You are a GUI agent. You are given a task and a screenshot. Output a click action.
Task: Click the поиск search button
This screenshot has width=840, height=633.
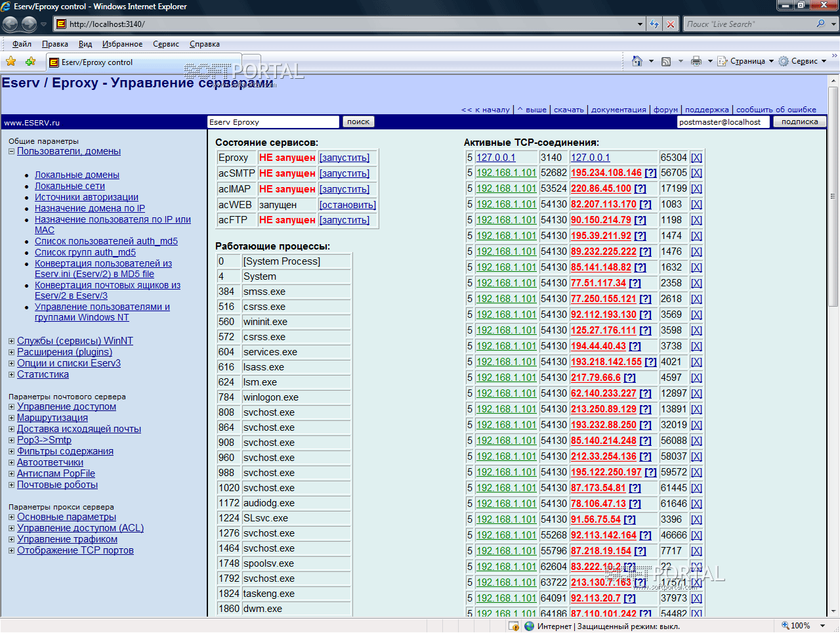[x=358, y=121]
